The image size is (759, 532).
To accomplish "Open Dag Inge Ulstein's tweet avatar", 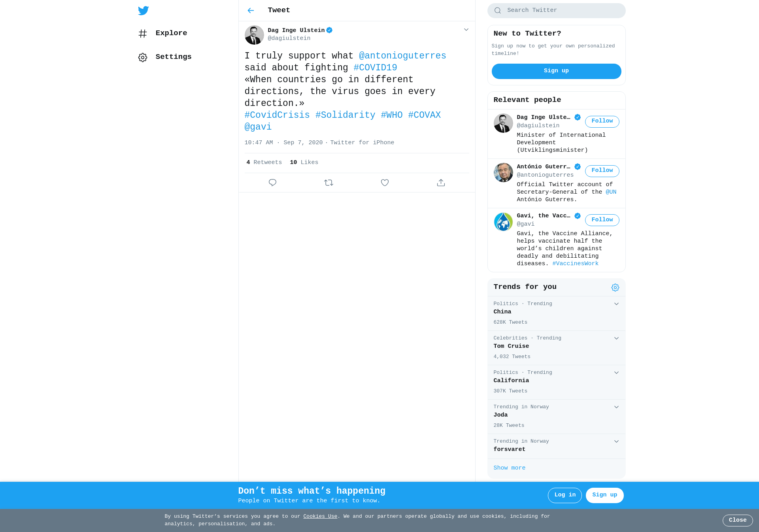I will (x=254, y=35).
